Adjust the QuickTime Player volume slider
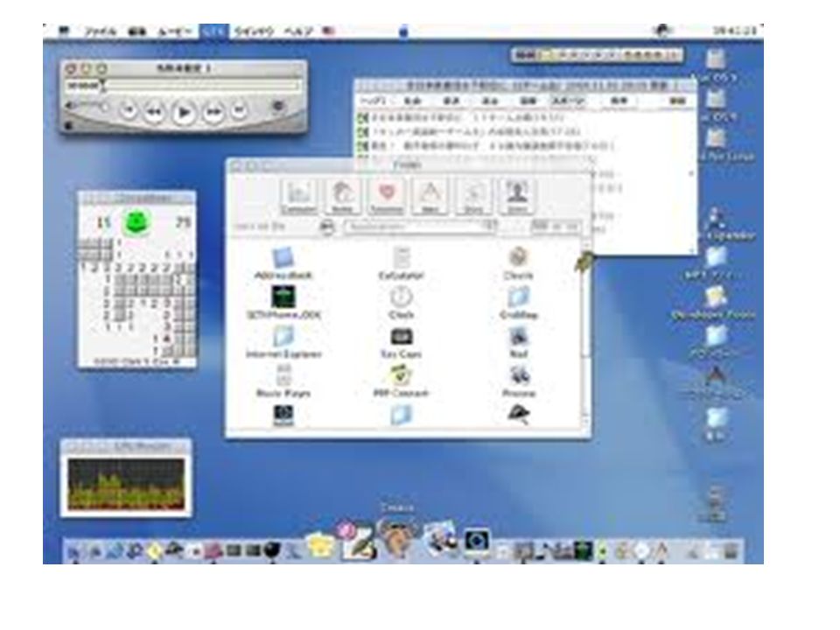This screenshot has height=630, width=840. [87, 107]
